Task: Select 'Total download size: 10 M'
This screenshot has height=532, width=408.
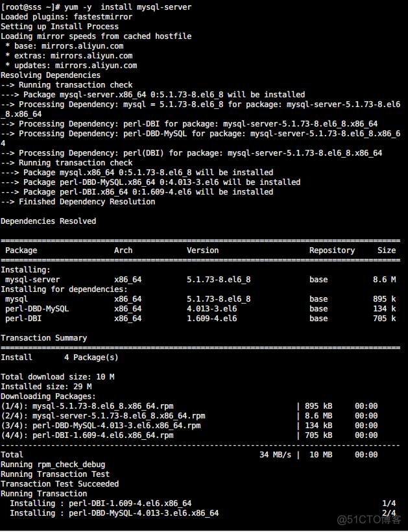Action: [57, 377]
